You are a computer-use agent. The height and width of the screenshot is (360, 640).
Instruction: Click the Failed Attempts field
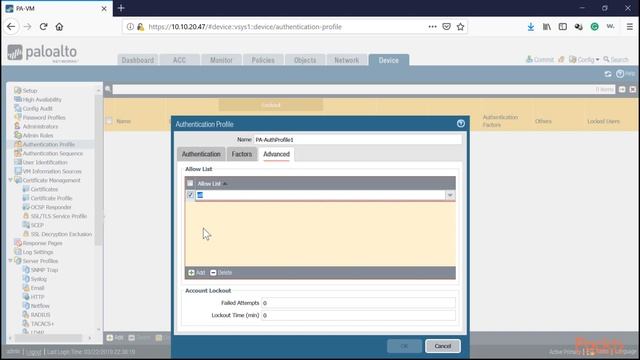click(x=358, y=303)
